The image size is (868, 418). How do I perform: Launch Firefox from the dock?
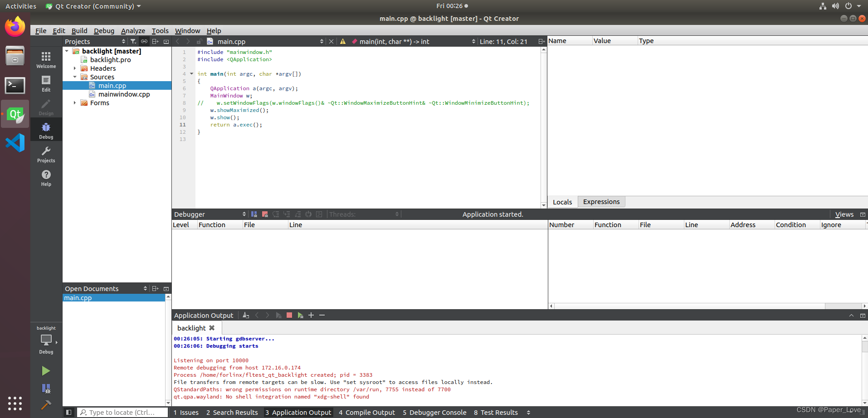(15, 26)
